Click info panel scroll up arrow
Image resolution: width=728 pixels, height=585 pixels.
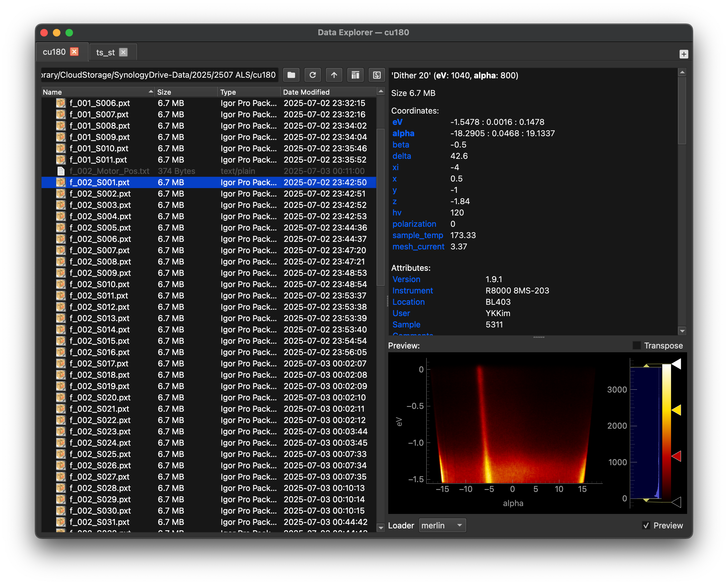tap(682, 72)
